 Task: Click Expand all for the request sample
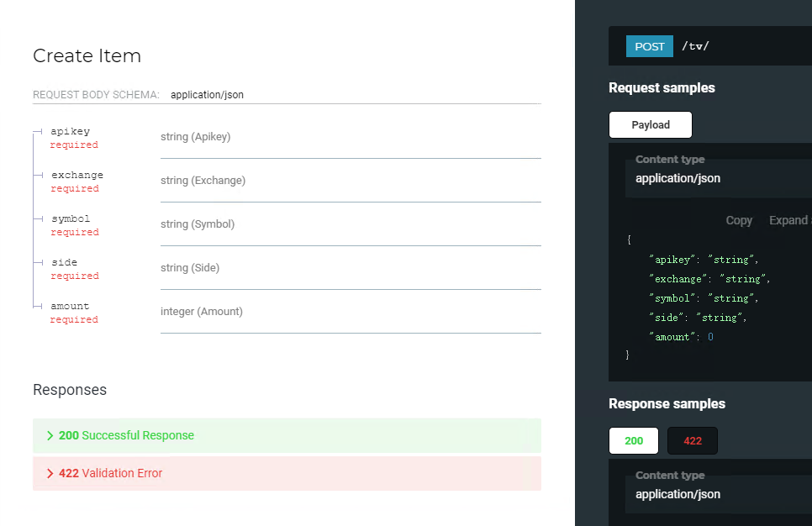coord(790,220)
